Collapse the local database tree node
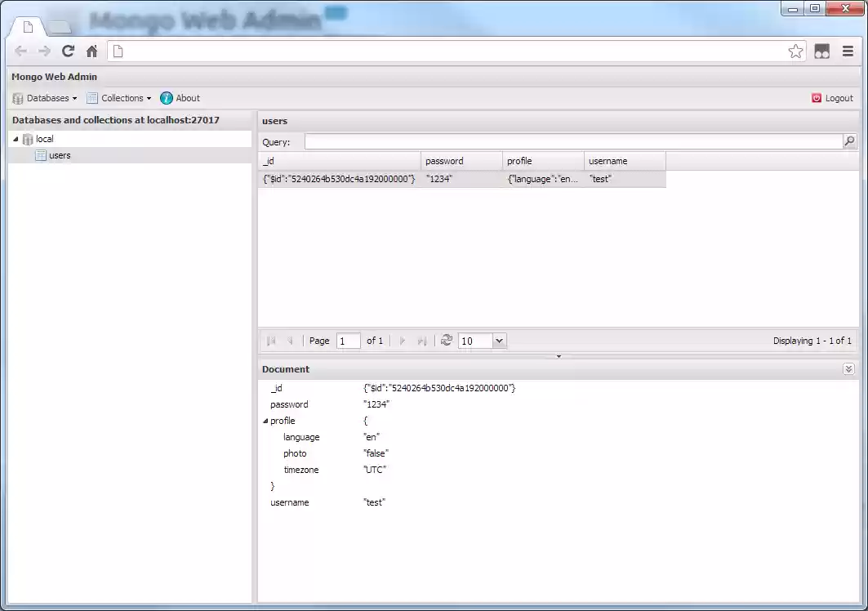 pyautogui.click(x=15, y=139)
